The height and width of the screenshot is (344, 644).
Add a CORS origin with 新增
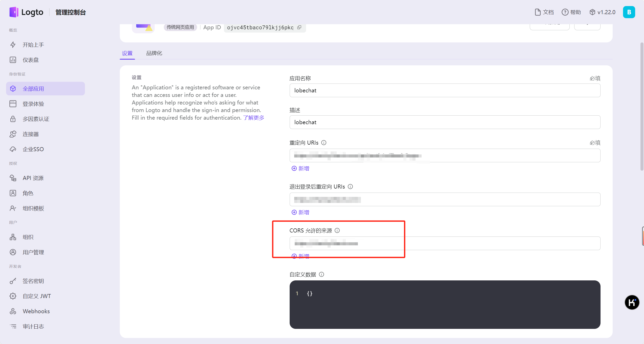click(x=301, y=256)
